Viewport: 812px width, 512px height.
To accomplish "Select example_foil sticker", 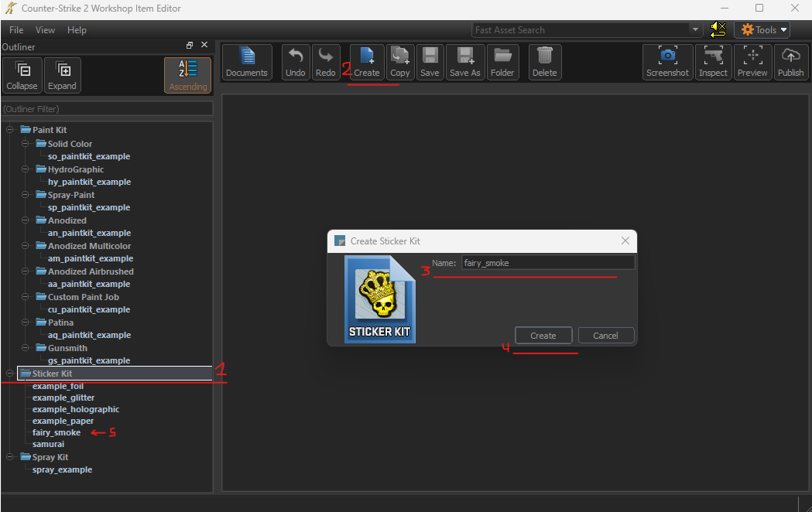I will click(58, 387).
